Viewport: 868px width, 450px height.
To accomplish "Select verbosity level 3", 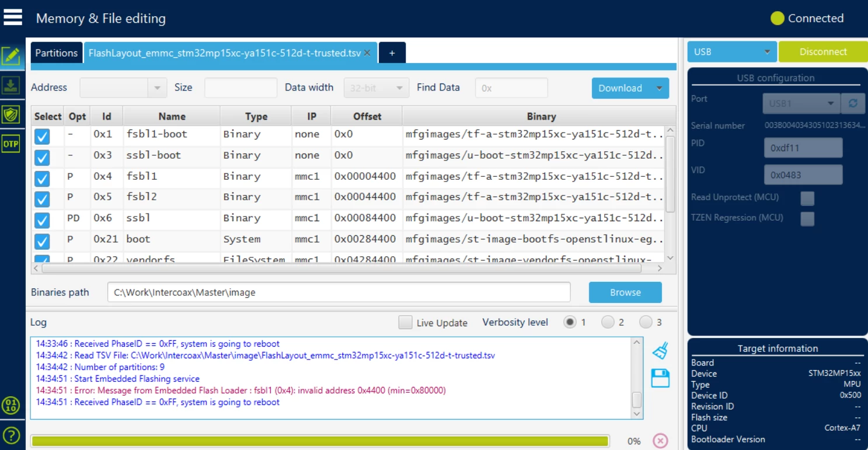I will point(646,322).
